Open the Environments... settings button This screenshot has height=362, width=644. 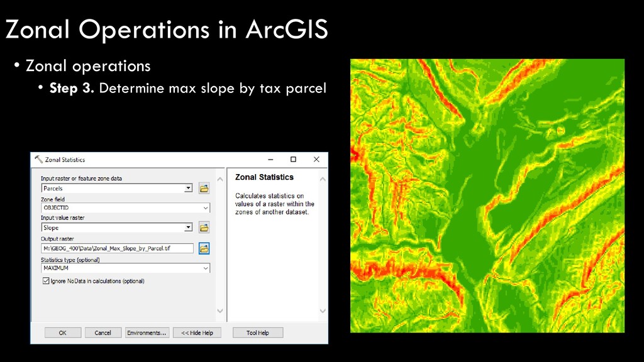point(147,333)
